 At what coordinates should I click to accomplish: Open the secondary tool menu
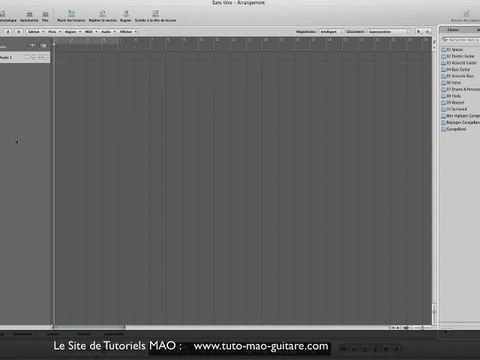click(x=428, y=32)
